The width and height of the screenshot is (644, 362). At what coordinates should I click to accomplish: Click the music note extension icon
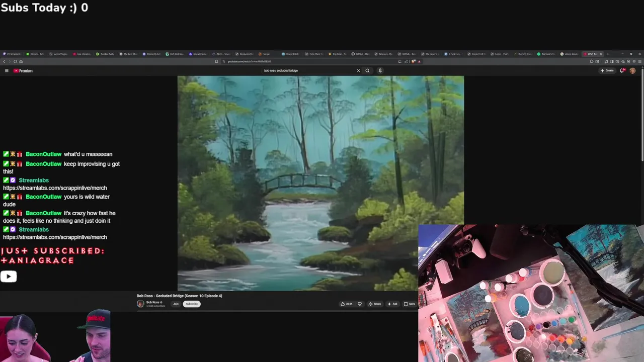(606, 61)
